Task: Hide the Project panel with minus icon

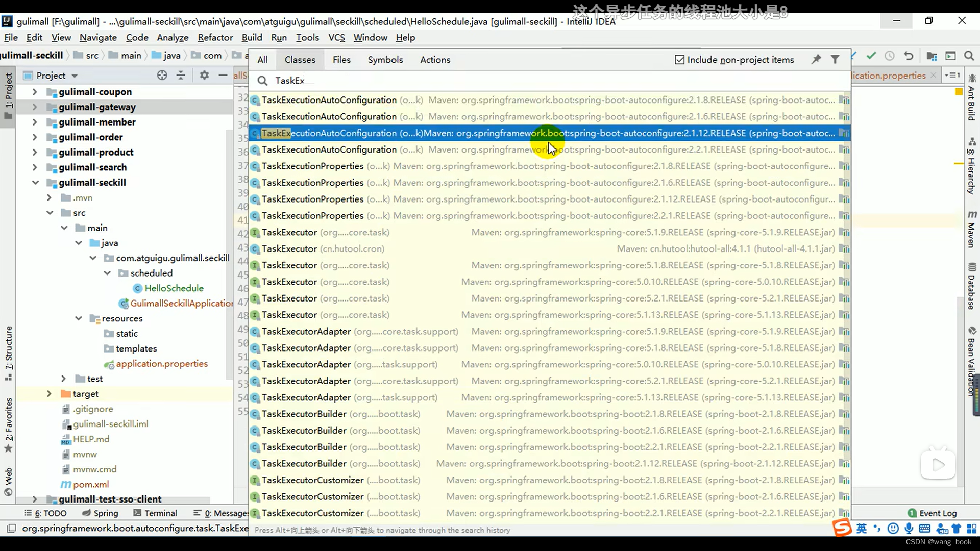Action: tap(223, 76)
